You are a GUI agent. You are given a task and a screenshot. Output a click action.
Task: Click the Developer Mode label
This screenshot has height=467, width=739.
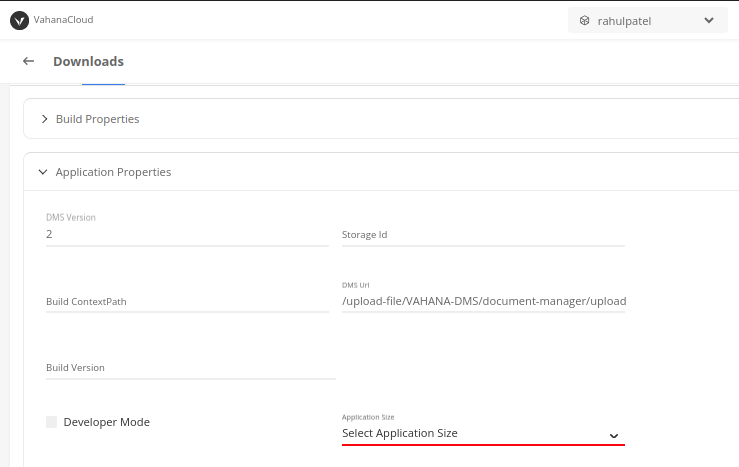pyautogui.click(x=107, y=422)
